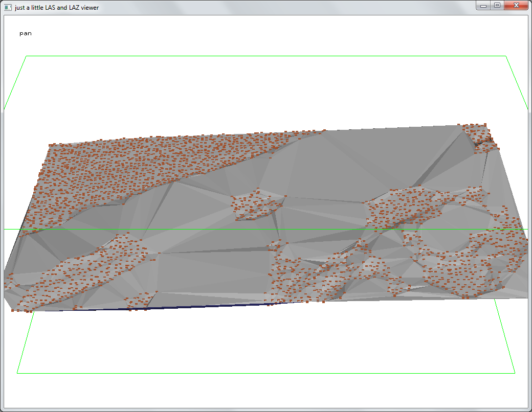
Task: Click the LAS viewer application icon in title bar
Action: (8, 7)
